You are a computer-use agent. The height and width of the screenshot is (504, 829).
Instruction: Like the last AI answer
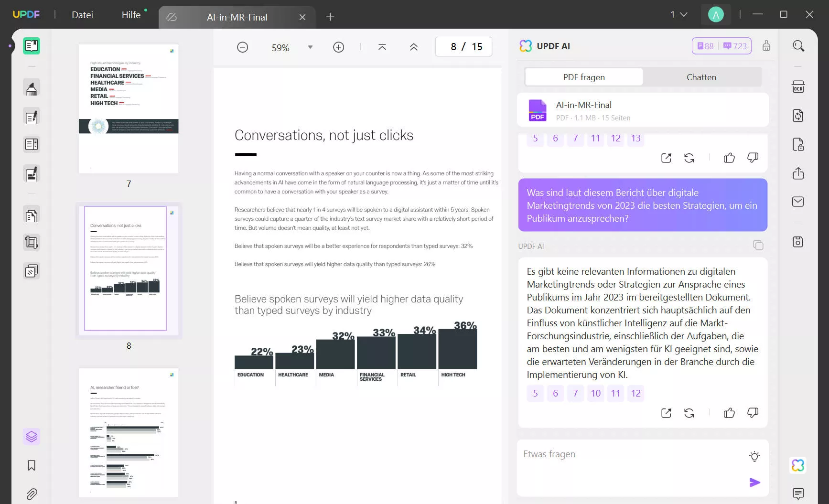tap(729, 413)
